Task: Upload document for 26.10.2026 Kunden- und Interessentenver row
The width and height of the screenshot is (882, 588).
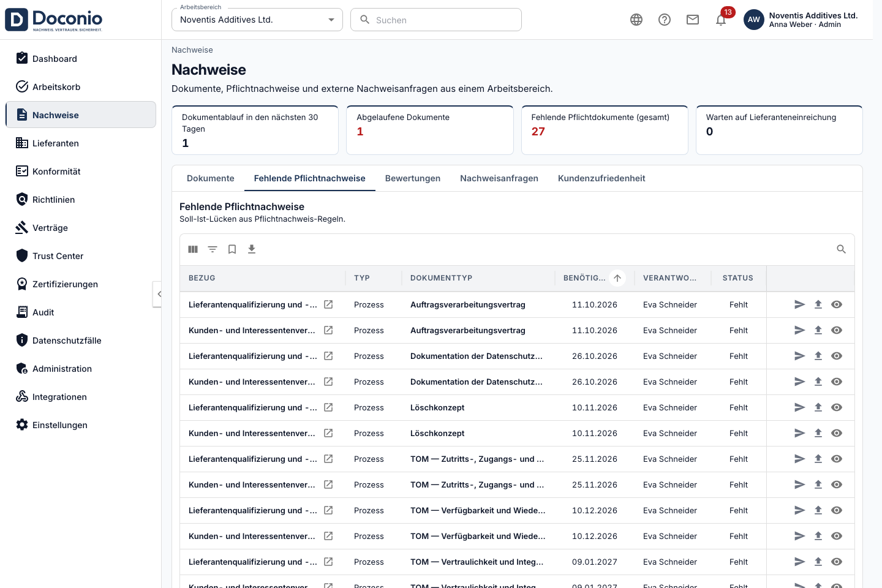Action: [818, 382]
